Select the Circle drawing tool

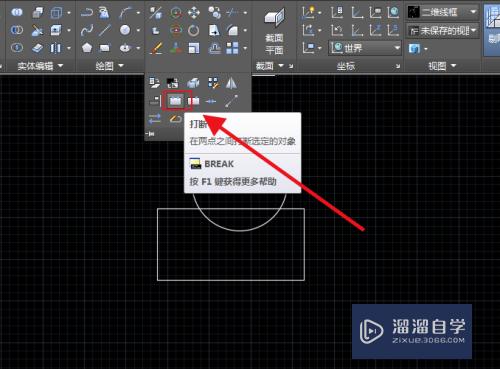[125, 30]
